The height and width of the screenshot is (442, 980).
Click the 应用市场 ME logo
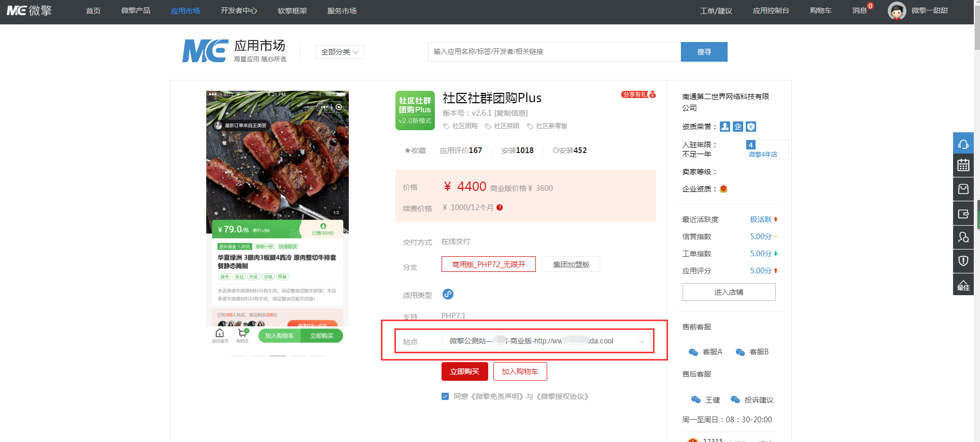205,51
